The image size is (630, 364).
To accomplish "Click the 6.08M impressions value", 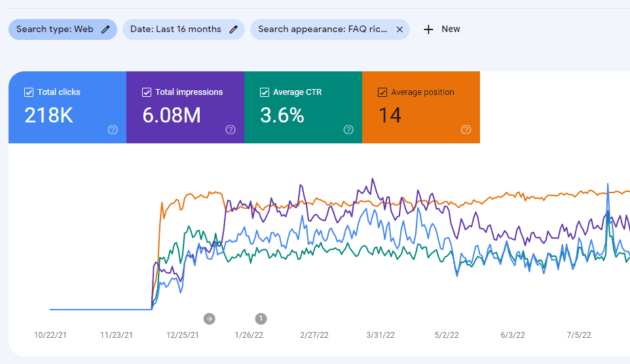I will (172, 116).
